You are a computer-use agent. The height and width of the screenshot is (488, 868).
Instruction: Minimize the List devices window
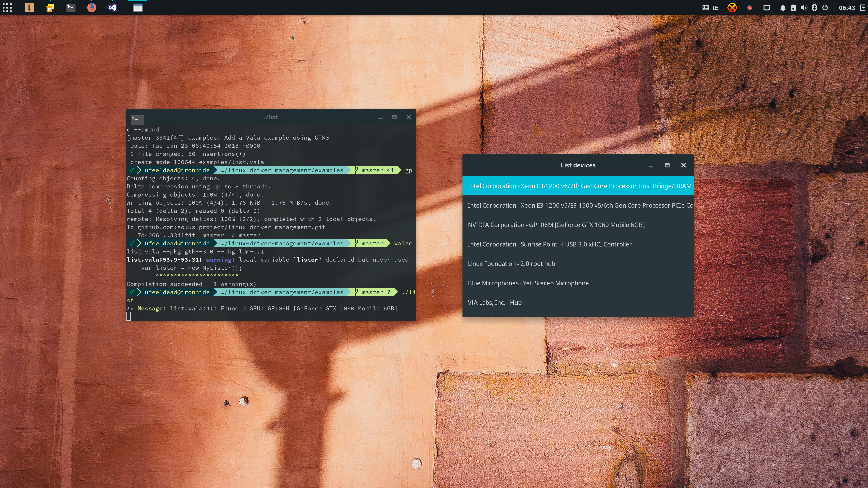[651, 165]
